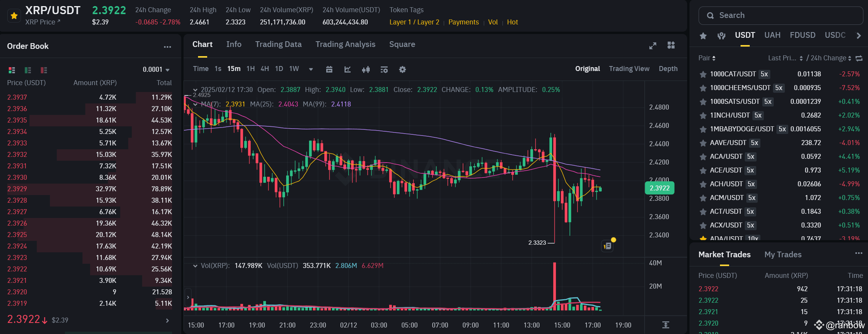
Task: Favorite the 1INCH/USDT pair star
Action: [703, 116]
